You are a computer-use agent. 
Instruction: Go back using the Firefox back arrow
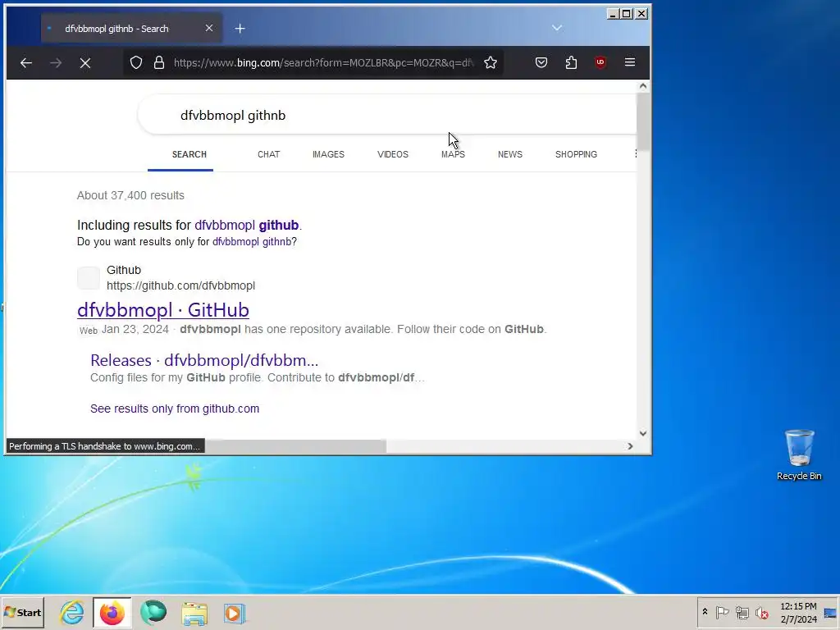tap(25, 62)
